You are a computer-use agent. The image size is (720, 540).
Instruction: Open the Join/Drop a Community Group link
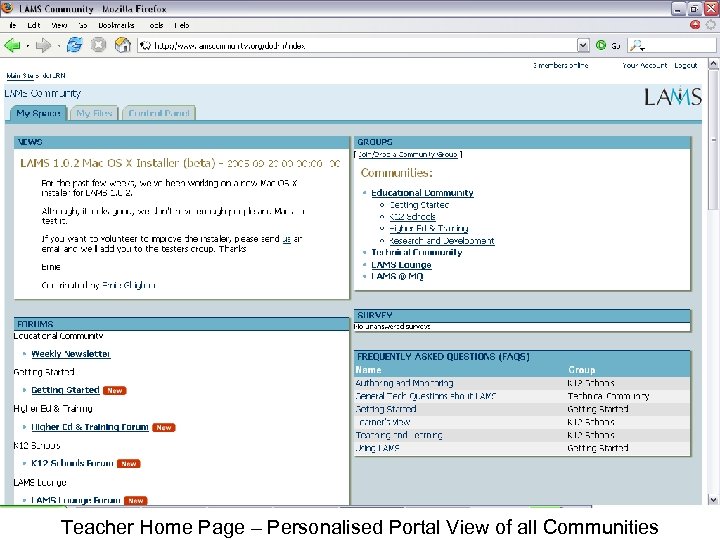408,154
